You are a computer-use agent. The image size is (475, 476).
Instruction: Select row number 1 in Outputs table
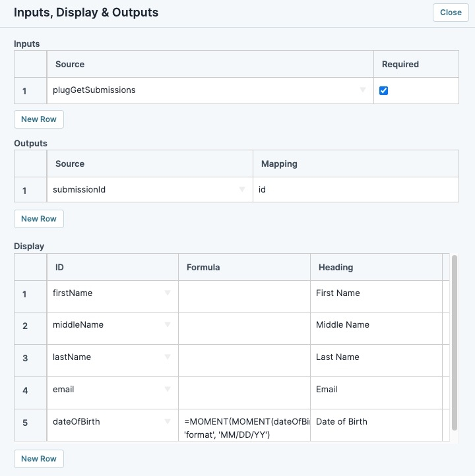tap(30, 191)
